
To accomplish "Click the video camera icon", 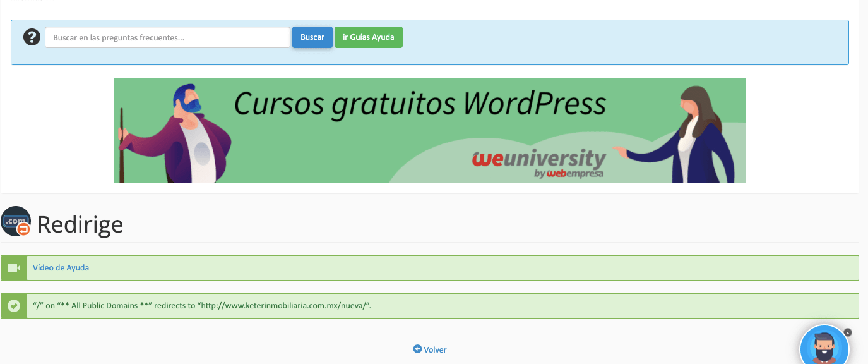I will tap(14, 268).
